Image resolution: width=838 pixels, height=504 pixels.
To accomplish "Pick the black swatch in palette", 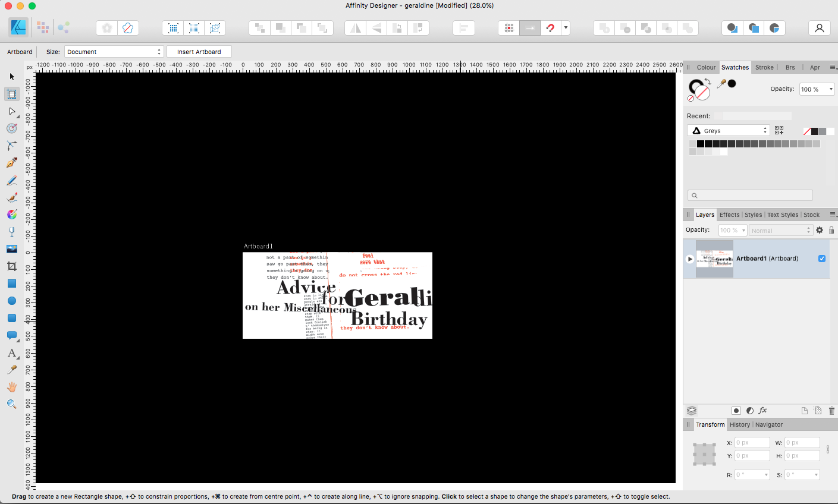I will pos(701,144).
